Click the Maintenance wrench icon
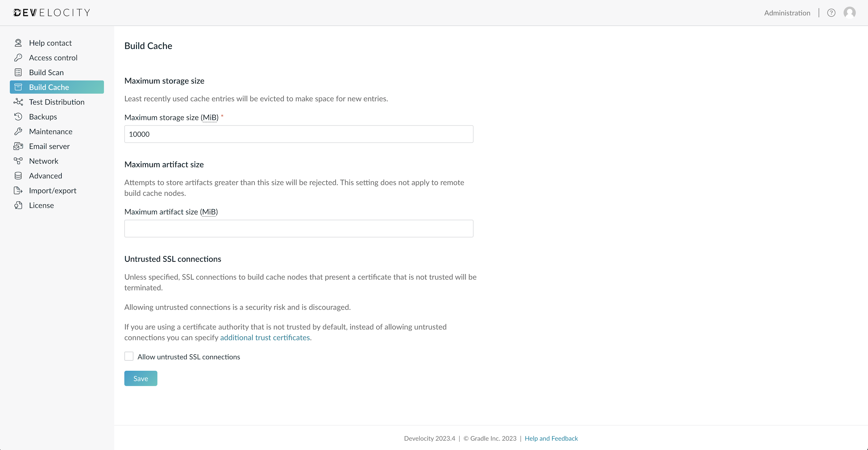Screen dimensions: 868x450 19,131
